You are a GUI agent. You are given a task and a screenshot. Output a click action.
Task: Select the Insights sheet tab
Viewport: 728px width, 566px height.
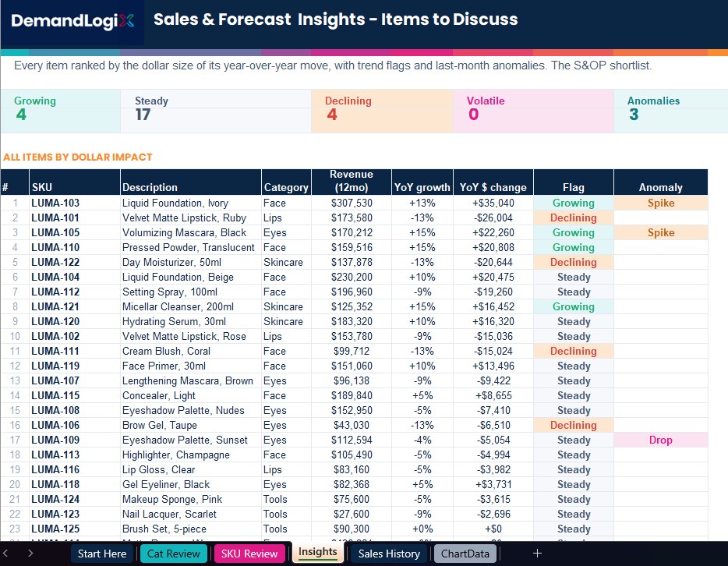317,552
